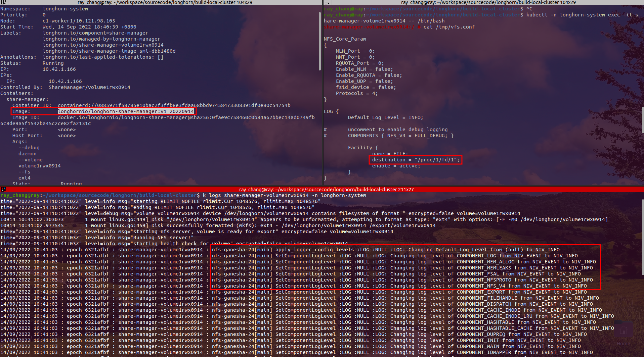Click label 'longhorn.io/managed-by=longhorn-manager'
The image size is (644, 357).
[x=101, y=39]
